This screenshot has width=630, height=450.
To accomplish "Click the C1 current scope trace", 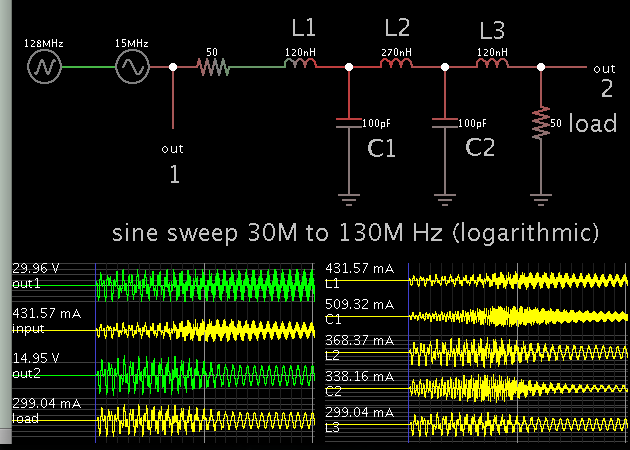I will click(518, 316).
